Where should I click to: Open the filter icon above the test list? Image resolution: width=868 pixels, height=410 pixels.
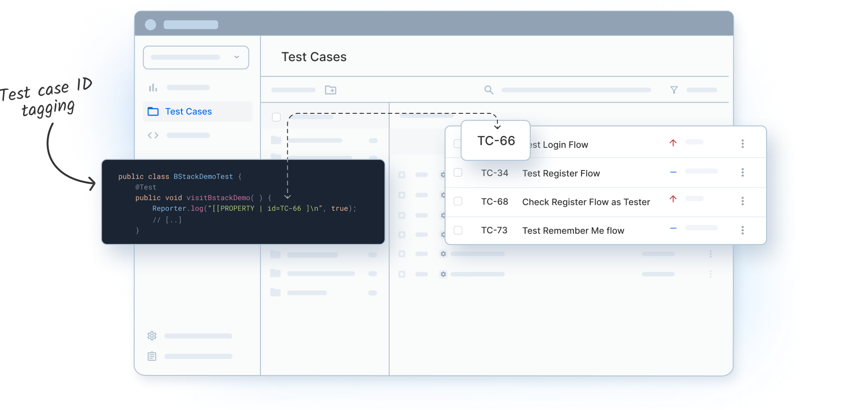pyautogui.click(x=674, y=89)
